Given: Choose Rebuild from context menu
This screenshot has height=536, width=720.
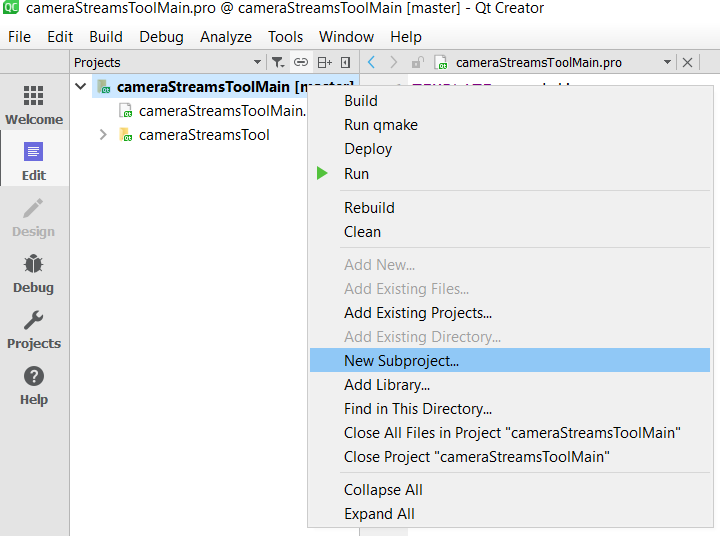Looking at the screenshot, I should point(510,208).
